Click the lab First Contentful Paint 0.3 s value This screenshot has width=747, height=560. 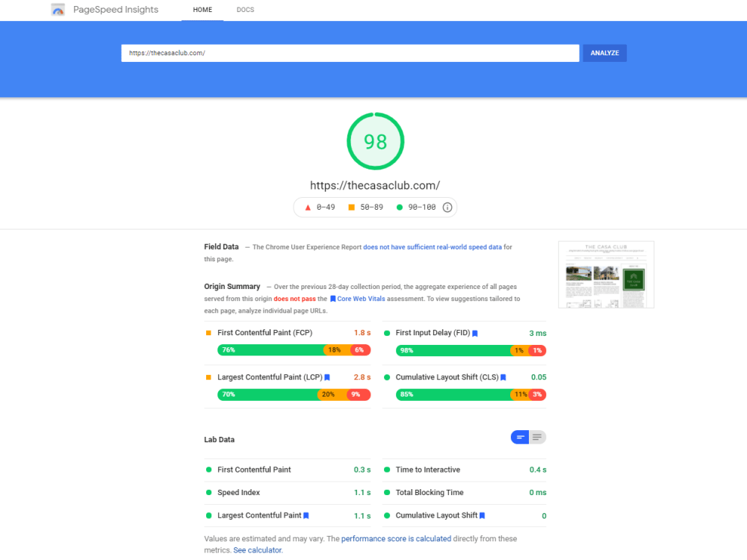[x=362, y=470]
